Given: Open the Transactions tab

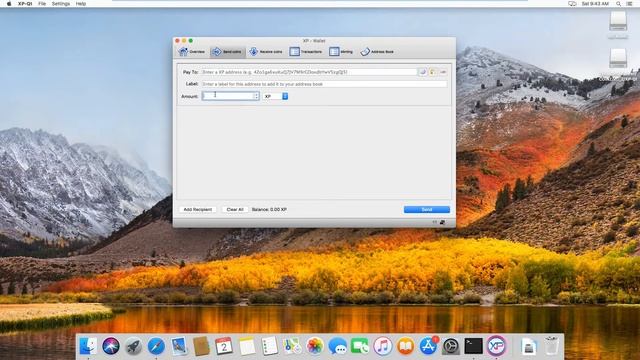Looking at the screenshot, I should tap(306, 52).
